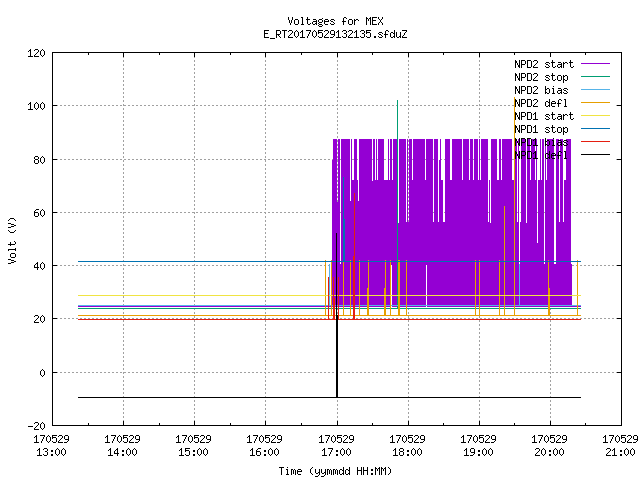
Task: Click the x-axis tick label 18:00
Action: [x=407, y=452]
